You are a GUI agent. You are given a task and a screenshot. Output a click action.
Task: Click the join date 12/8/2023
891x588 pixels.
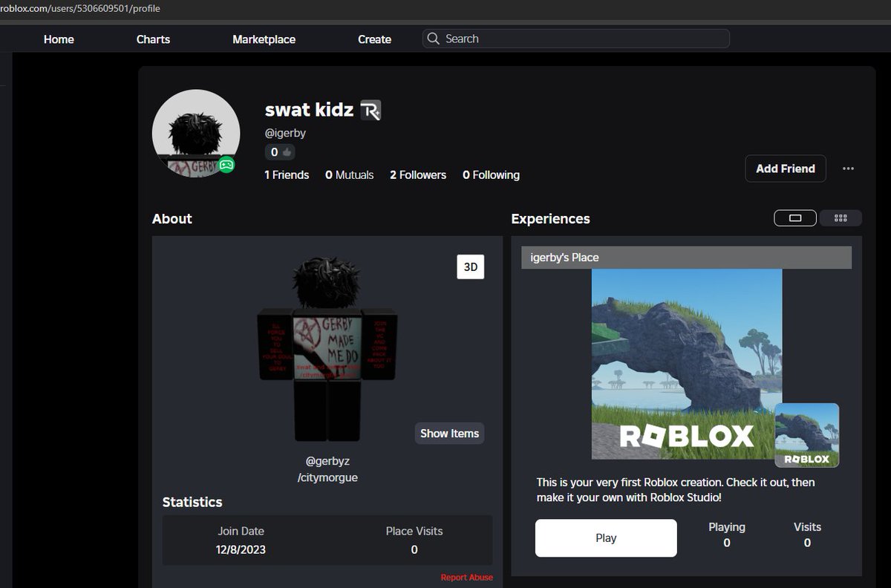click(241, 549)
